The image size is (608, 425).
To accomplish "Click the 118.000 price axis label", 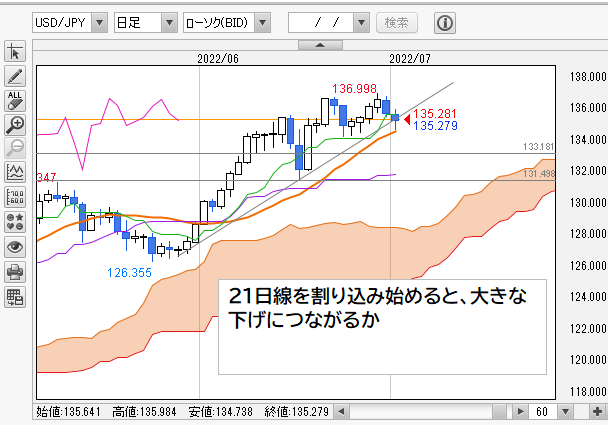I will [588, 391].
